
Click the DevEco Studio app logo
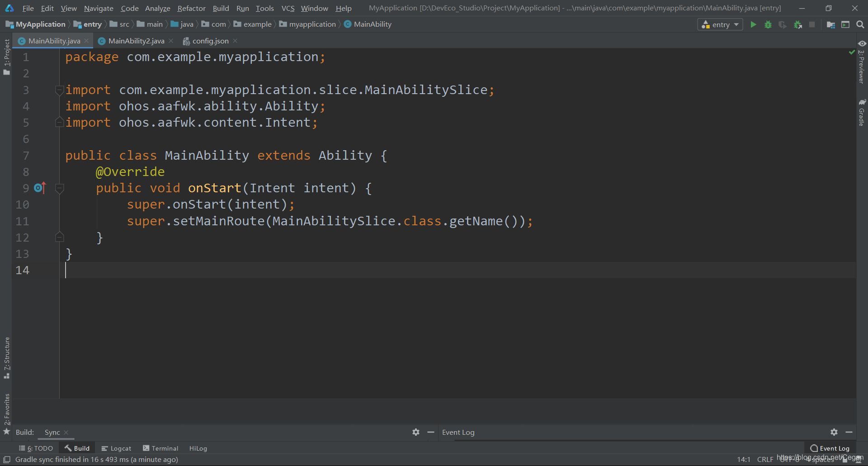click(9, 8)
